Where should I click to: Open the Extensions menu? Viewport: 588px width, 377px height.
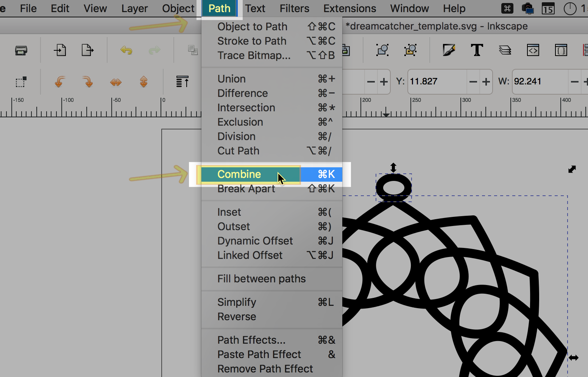click(x=349, y=8)
